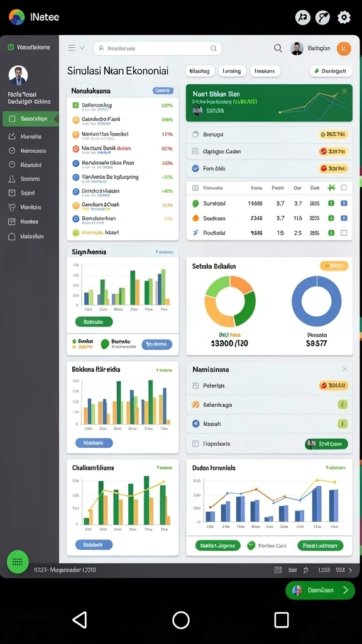Image resolution: width=362 pixels, height=644 pixels.
Task: Toggle the green checkbox in Surekaal row
Action: 331,203
